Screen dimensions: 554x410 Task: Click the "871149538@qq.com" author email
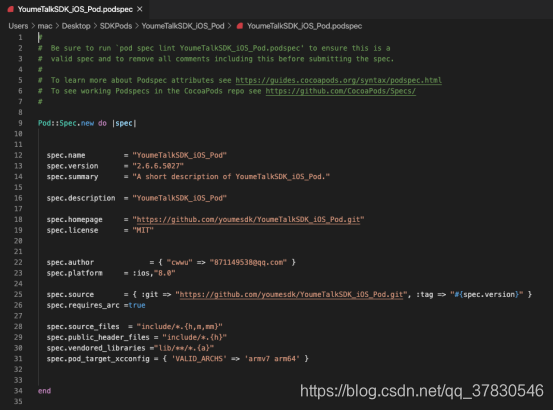click(248, 263)
